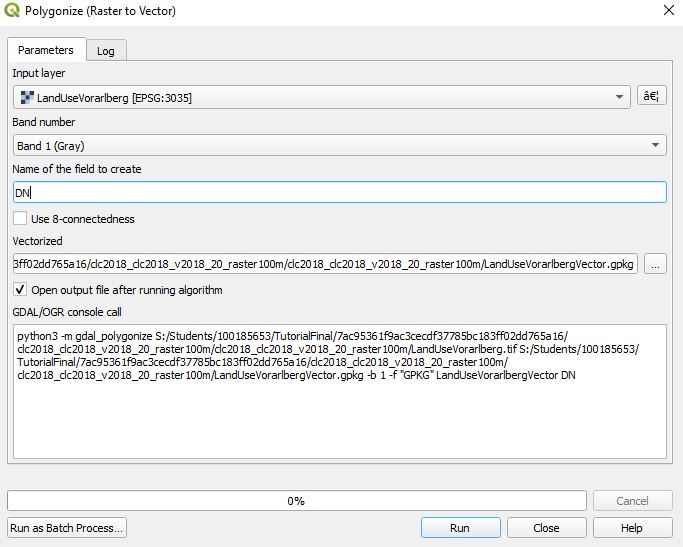Image resolution: width=683 pixels, height=547 pixels.
Task: Click the 0% progress bar
Action: coord(296,501)
